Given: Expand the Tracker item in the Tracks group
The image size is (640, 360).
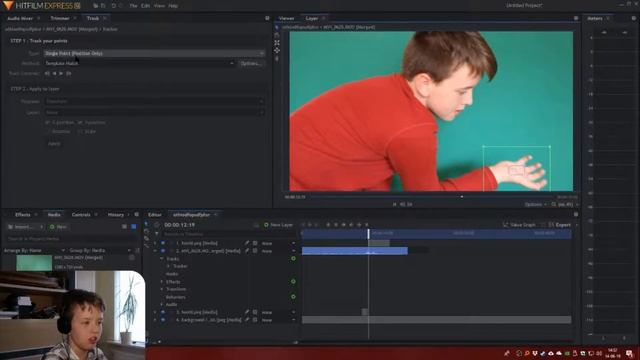Looking at the screenshot, I should [x=168, y=266].
